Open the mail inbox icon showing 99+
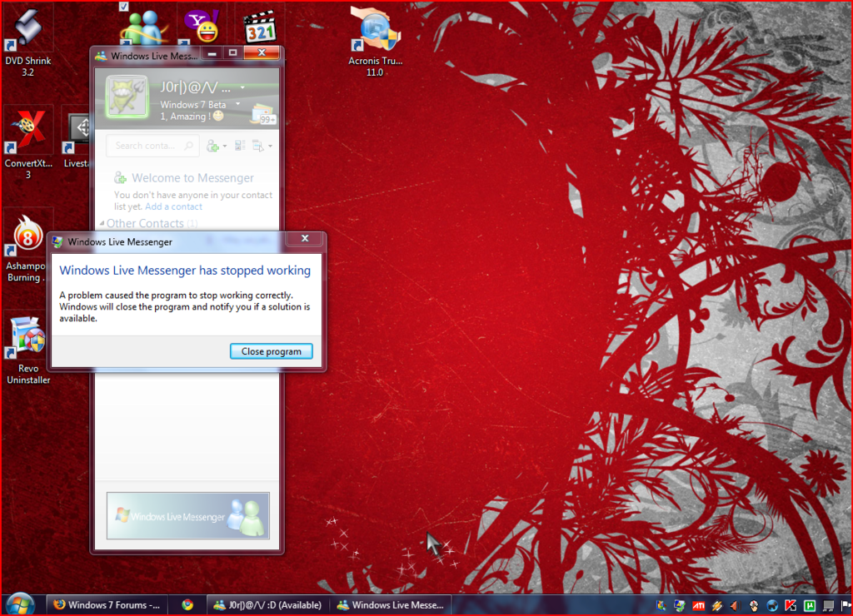Viewport: 853px width, 616px height. point(263,114)
